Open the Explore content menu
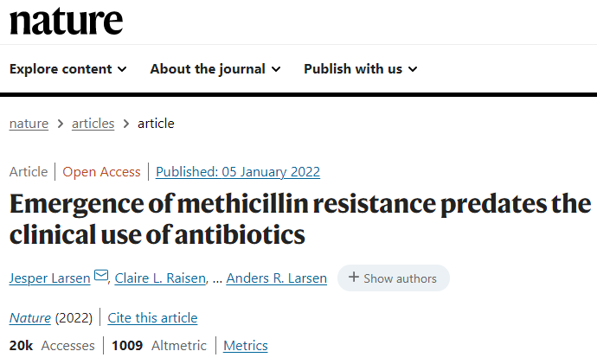This screenshot has height=364, width=597. (68, 69)
